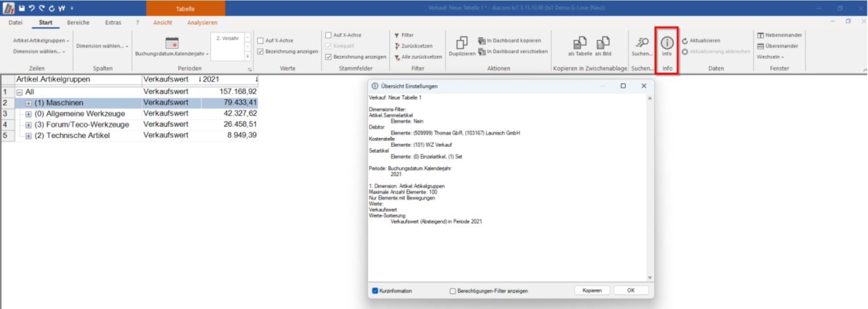The image size is (868, 309).
Task: Click Alle zurücksetzen filter command
Action: pos(418,57)
